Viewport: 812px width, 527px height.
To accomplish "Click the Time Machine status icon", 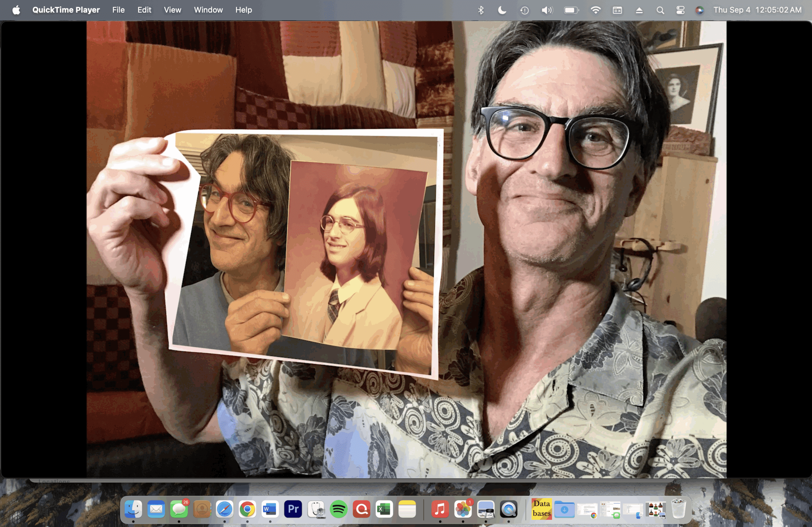I will coord(524,10).
